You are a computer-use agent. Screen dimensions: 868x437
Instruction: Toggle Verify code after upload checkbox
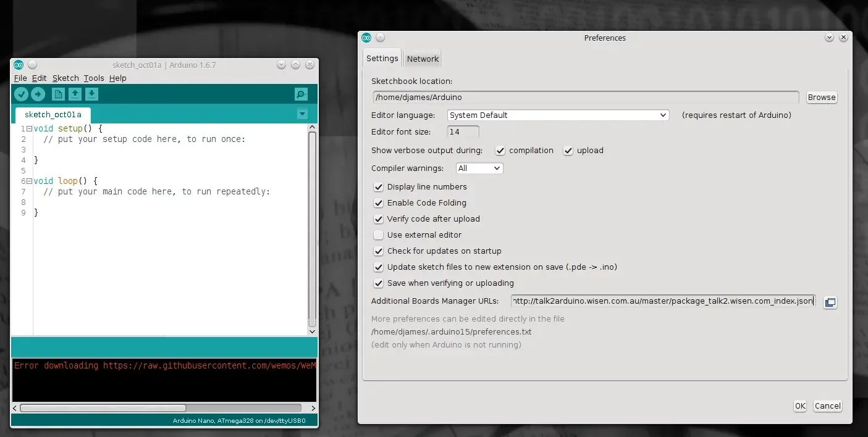click(379, 219)
